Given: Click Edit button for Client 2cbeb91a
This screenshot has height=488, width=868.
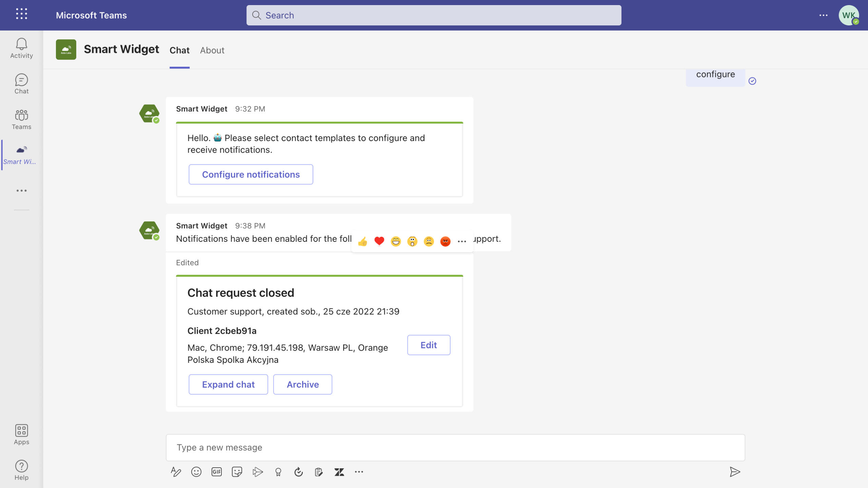Looking at the screenshot, I should (429, 345).
